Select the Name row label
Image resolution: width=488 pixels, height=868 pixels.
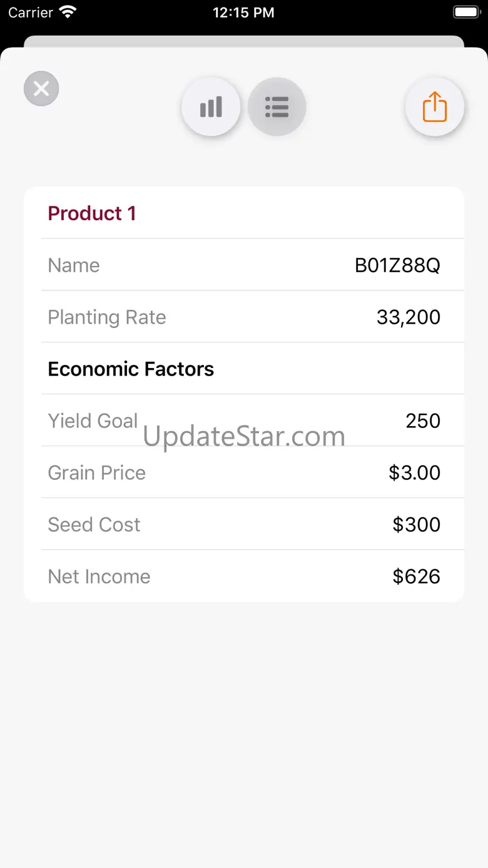click(74, 265)
